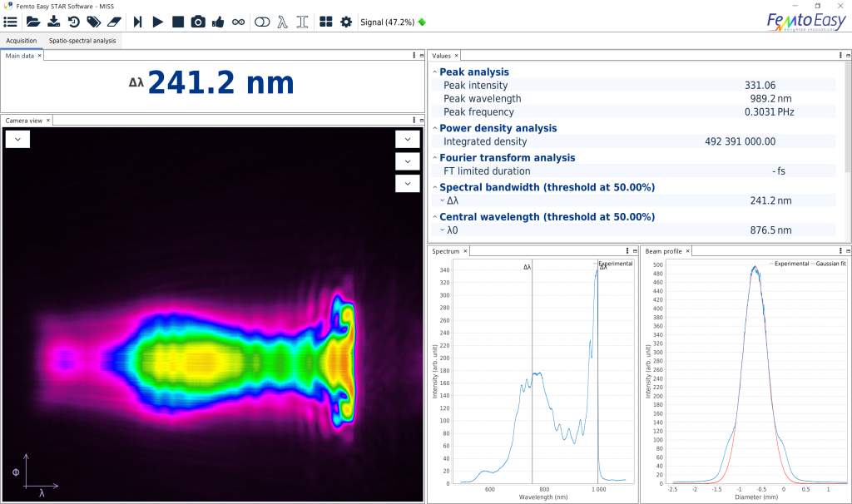Expand the Δλ row in Spectral bandwidth
Image resolution: width=852 pixels, height=504 pixels.
(442, 200)
